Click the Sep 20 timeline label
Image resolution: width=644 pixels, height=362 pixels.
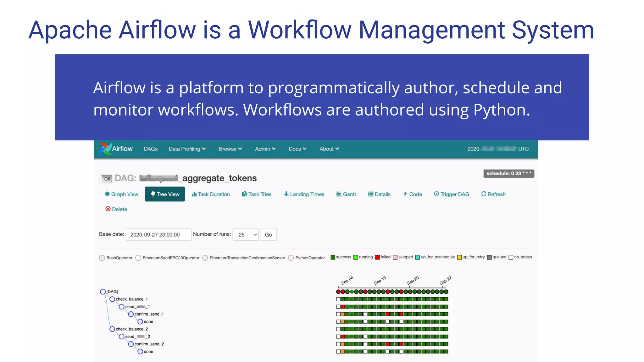pyautogui.click(x=413, y=280)
